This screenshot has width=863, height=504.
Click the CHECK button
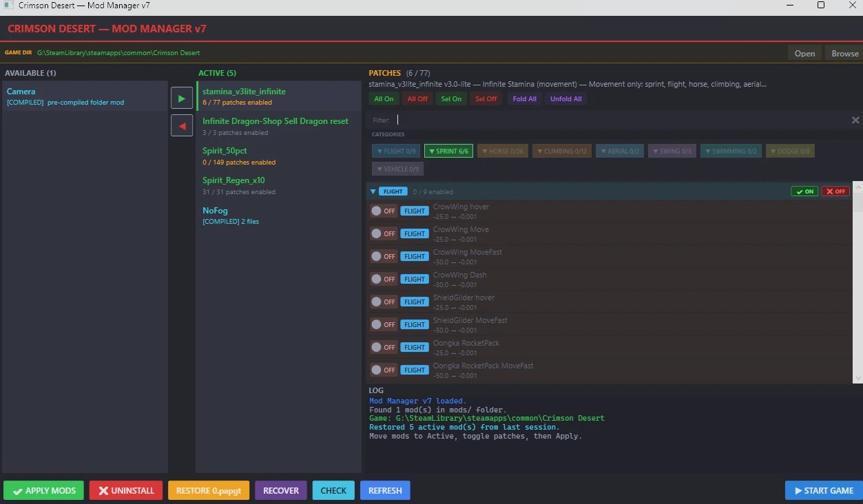pos(333,490)
